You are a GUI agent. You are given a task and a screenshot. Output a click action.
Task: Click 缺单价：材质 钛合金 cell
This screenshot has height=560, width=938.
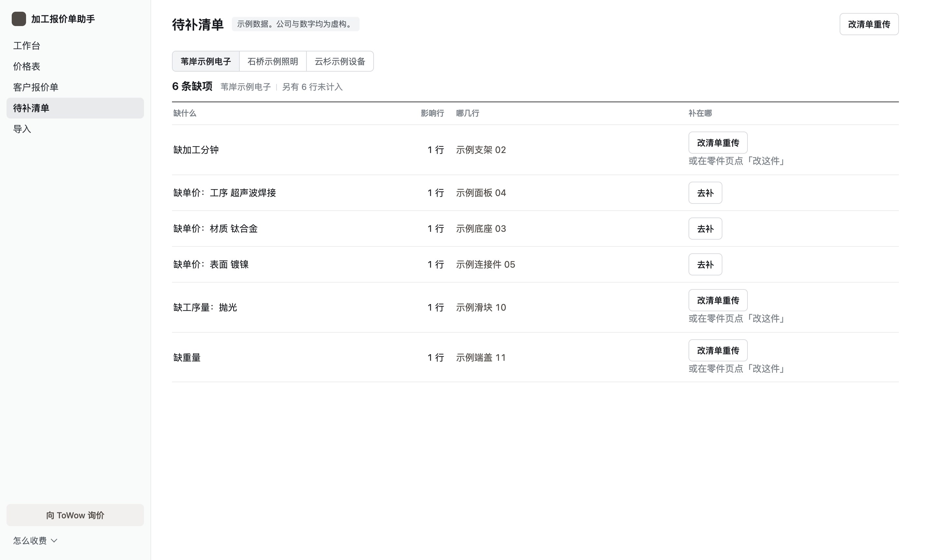click(x=216, y=229)
